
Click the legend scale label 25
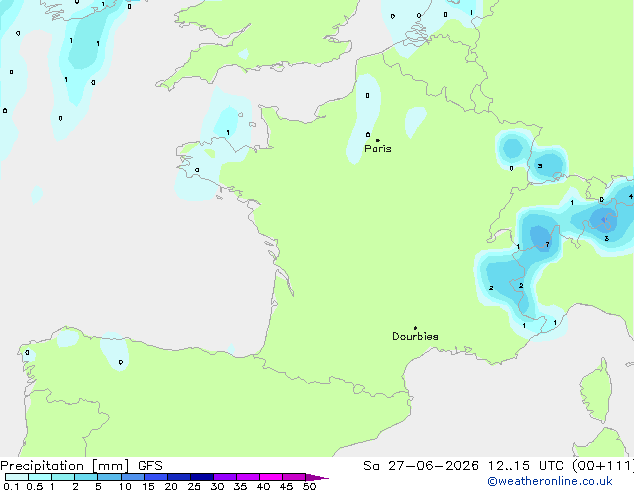(194, 486)
